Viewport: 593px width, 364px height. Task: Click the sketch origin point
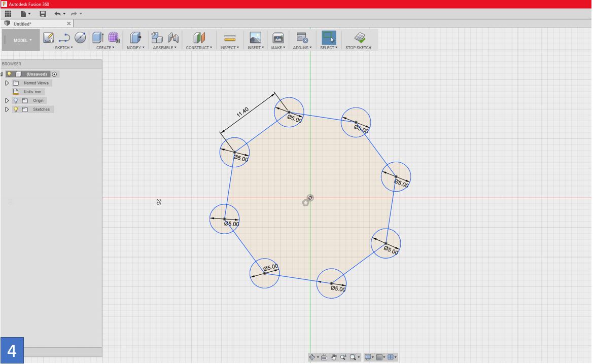pos(310,198)
